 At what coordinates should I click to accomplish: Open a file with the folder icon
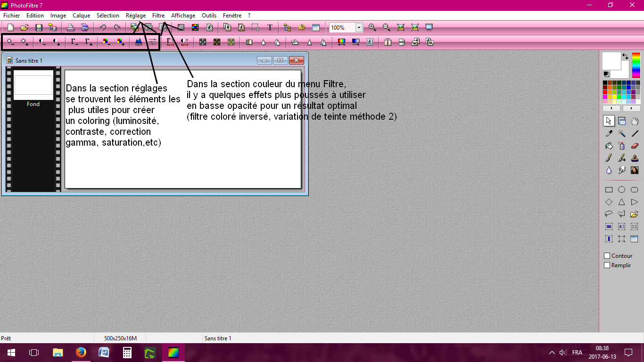click(25, 28)
